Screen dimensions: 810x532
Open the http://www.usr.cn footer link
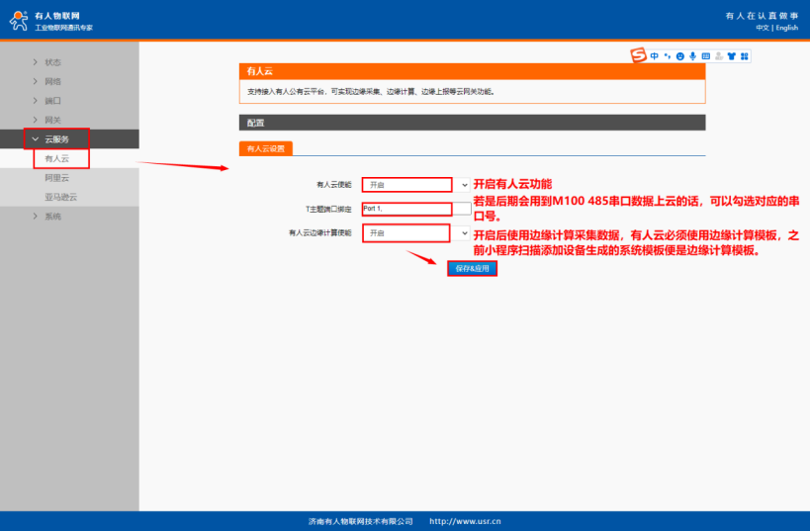(465, 521)
